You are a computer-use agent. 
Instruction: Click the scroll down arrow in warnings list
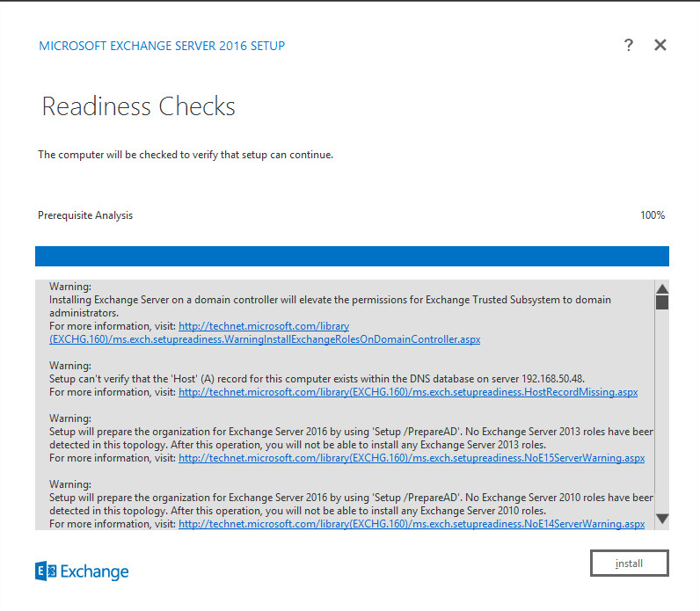click(x=662, y=519)
